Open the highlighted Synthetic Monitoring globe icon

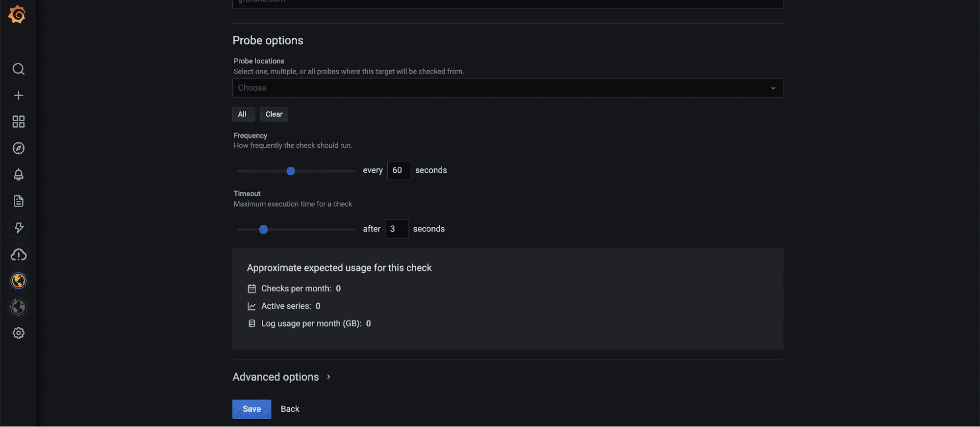(19, 281)
